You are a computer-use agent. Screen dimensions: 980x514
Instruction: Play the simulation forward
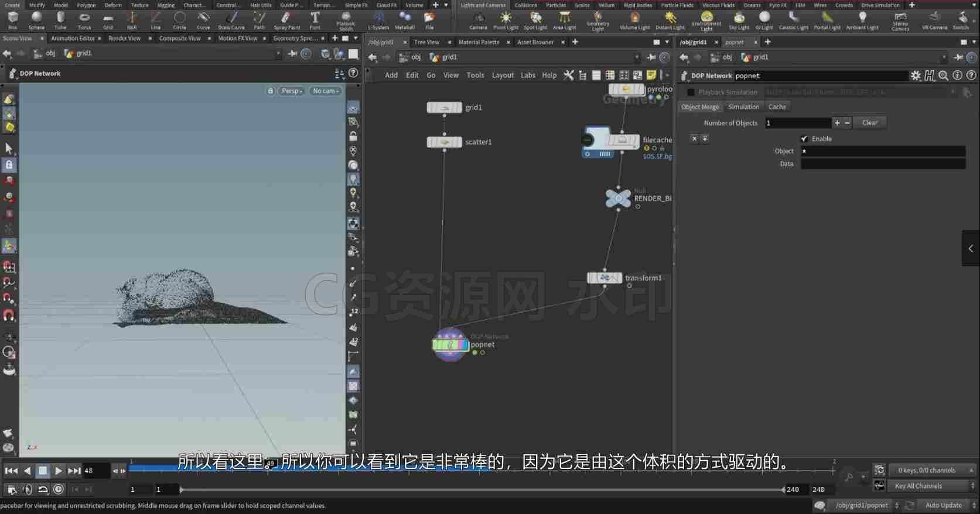point(59,471)
